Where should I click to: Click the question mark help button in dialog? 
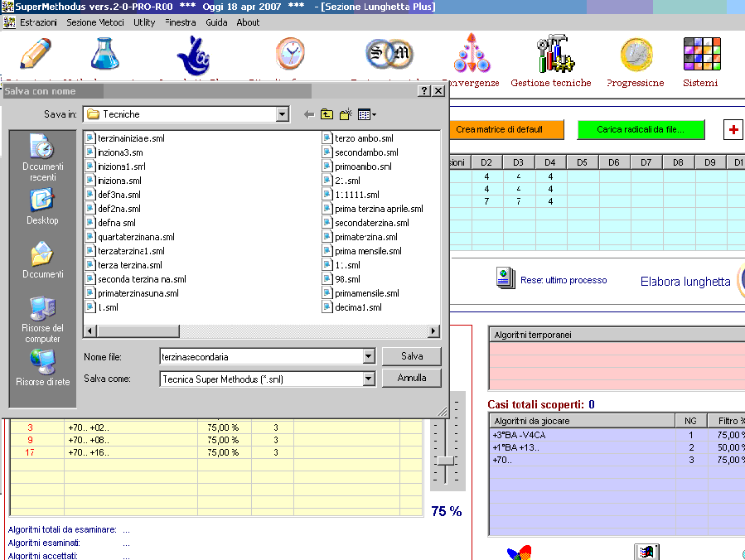[x=423, y=91]
